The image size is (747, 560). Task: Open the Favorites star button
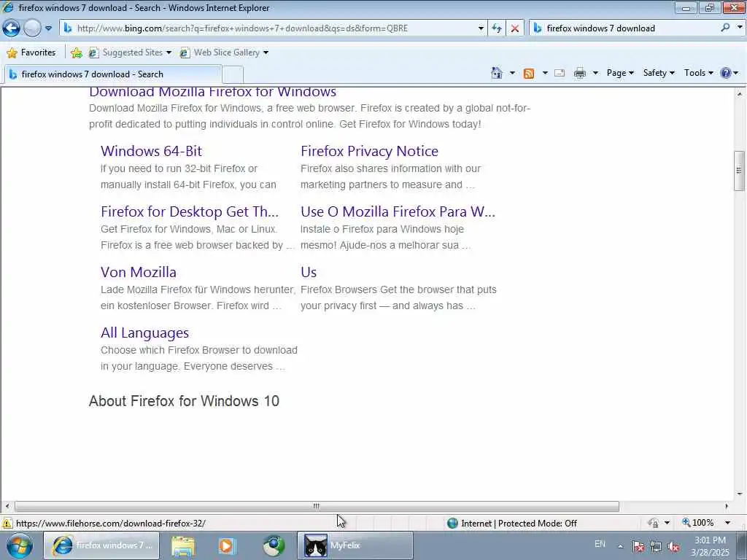[31, 52]
